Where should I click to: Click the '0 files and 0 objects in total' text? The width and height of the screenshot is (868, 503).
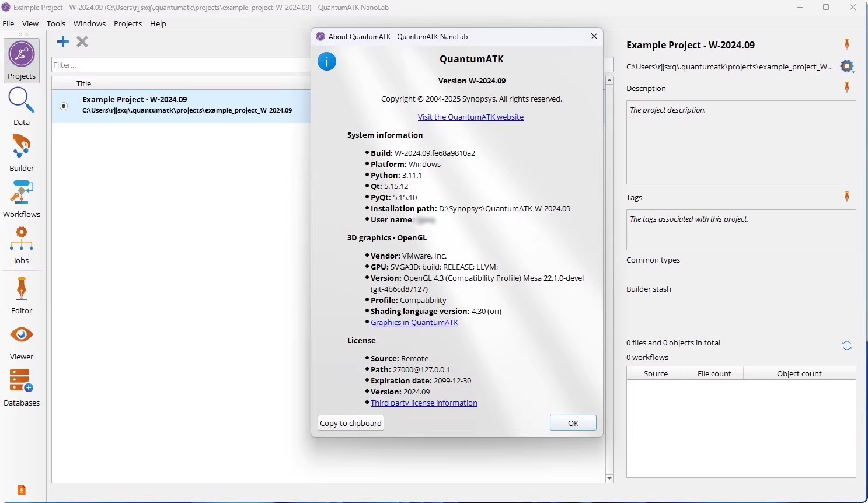[673, 343]
